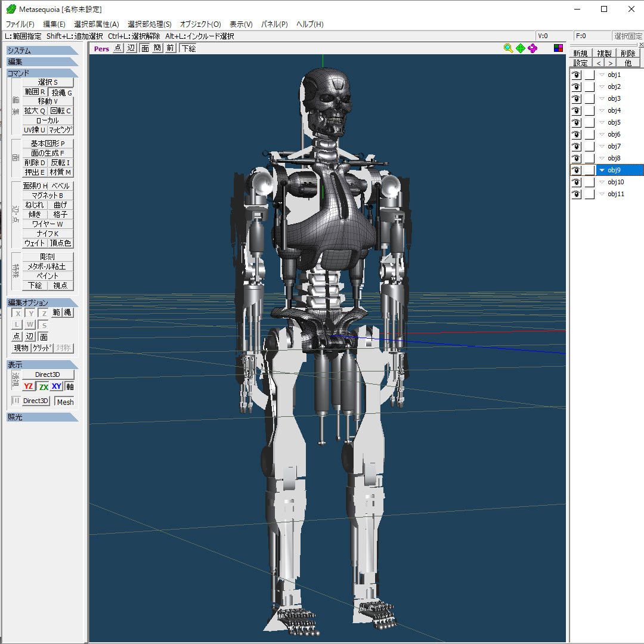Toggle XY axis view button
The height and width of the screenshot is (644, 644).
pos(57,386)
